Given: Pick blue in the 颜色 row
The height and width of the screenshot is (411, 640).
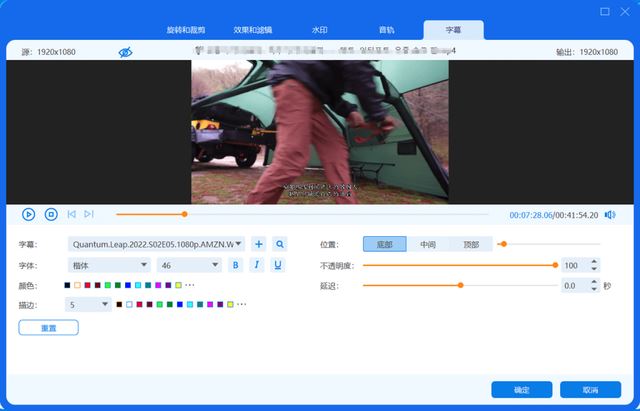Looking at the screenshot, I should pyautogui.click(x=128, y=285).
